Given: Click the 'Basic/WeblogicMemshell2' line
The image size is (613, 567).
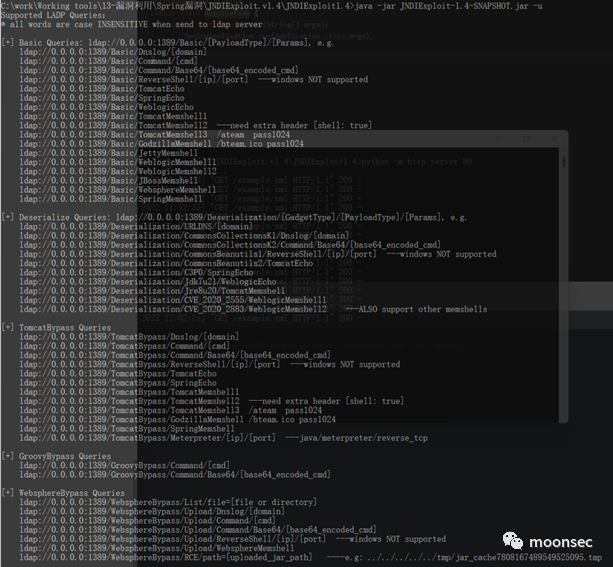Looking at the screenshot, I should [118, 171].
